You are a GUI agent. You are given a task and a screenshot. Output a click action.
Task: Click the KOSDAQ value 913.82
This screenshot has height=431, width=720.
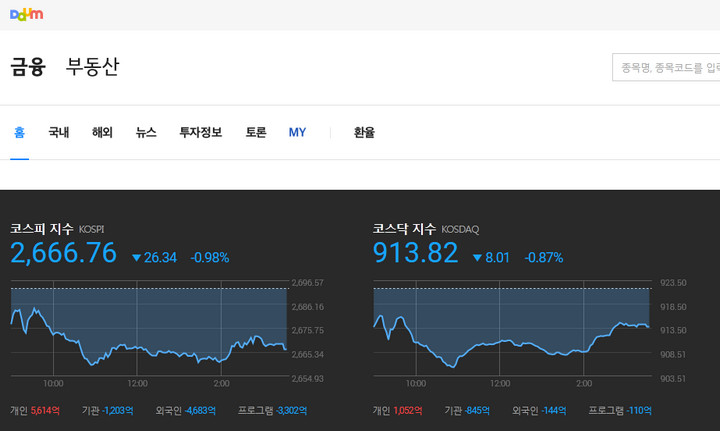coord(416,253)
